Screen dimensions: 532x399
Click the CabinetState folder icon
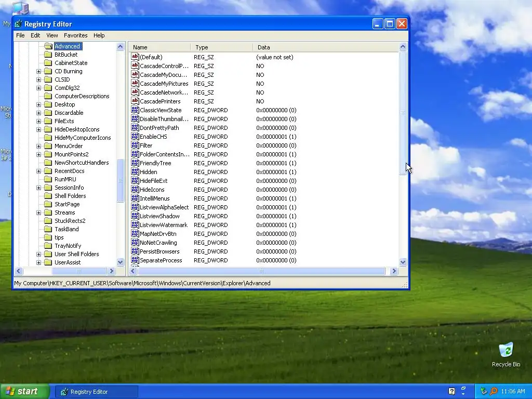tap(48, 63)
